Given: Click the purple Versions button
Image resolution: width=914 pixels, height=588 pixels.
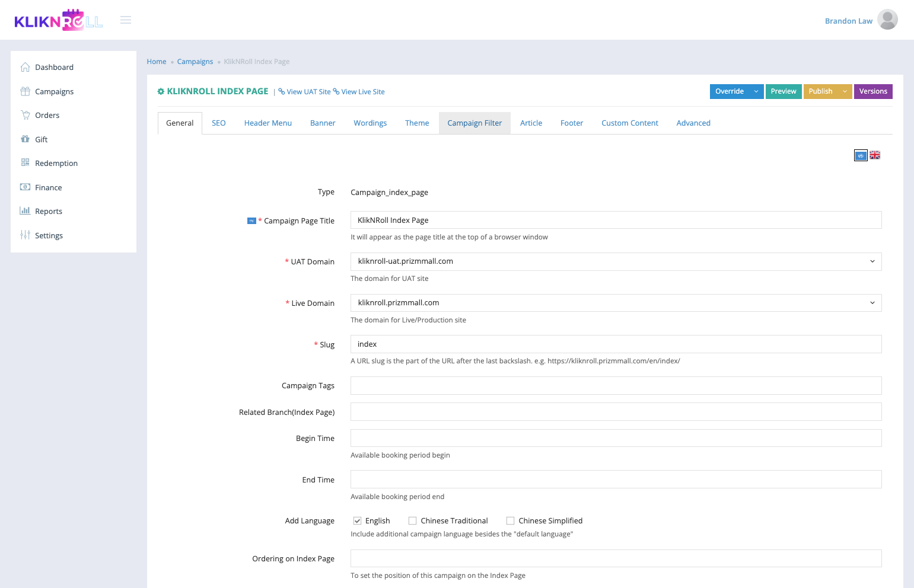Looking at the screenshot, I should click(873, 91).
